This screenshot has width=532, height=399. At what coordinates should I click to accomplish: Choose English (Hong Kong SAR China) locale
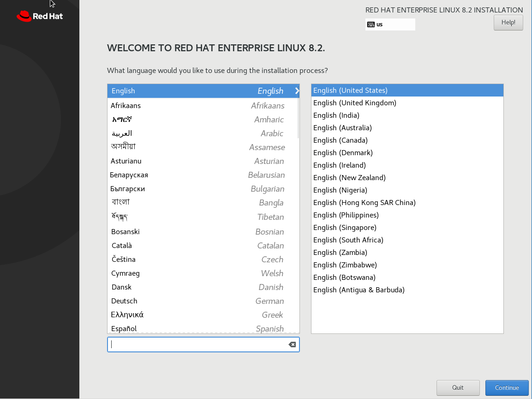click(407, 203)
